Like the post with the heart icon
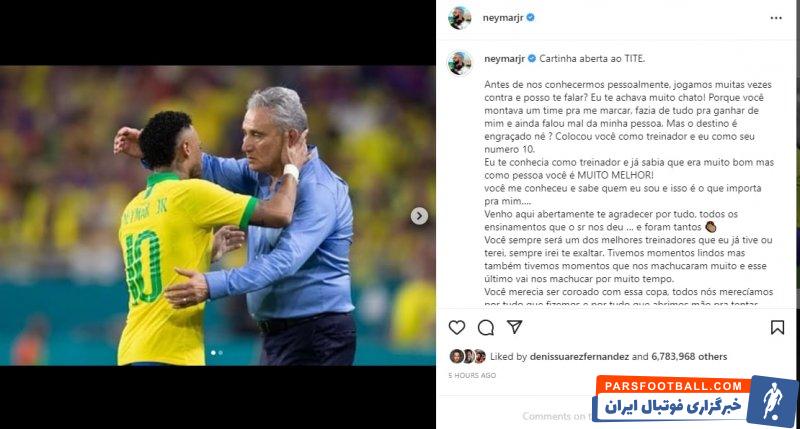This screenshot has width=800, height=429. point(457,327)
